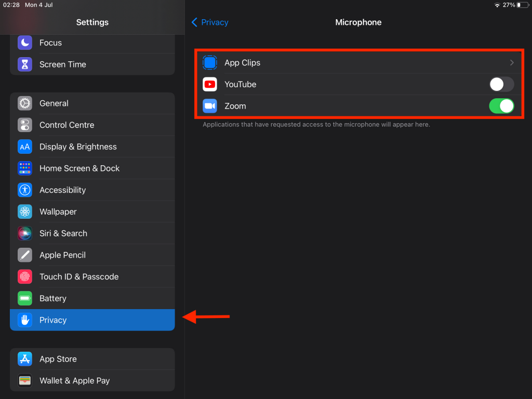Open General settings
The image size is (532, 399).
tap(92, 103)
